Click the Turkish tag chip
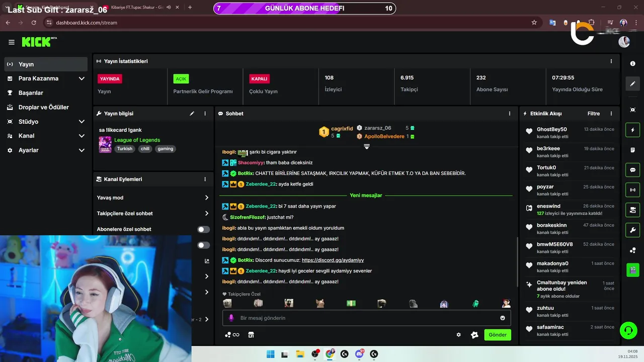The width and height of the screenshot is (644, 362). click(x=125, y=149)
